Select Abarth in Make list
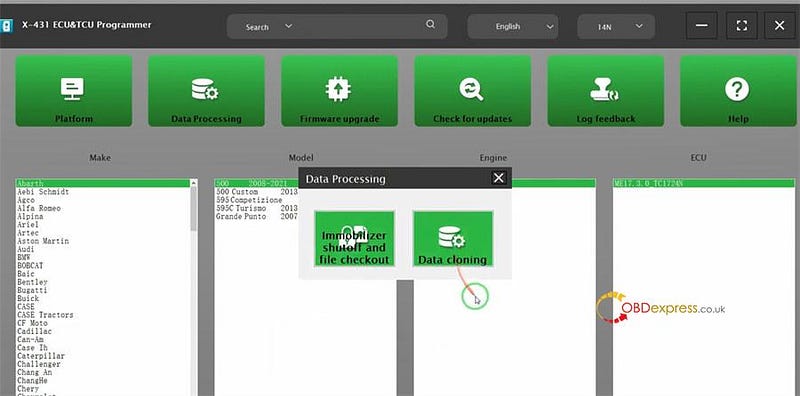The width and height of the screenshot is (800, 396). click(103, 183)
